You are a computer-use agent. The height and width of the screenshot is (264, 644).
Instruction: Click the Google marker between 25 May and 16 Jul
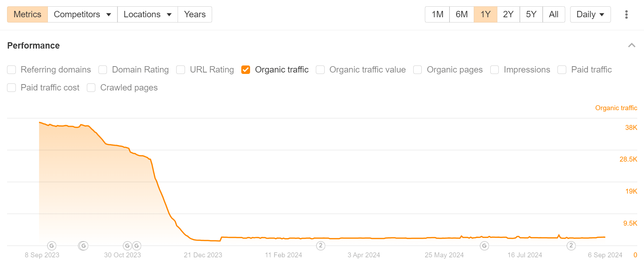pyautogui.click(x=484, y=246)
